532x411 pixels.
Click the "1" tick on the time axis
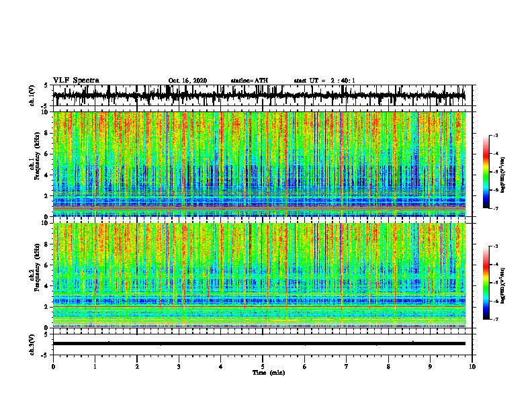[95, 367]
